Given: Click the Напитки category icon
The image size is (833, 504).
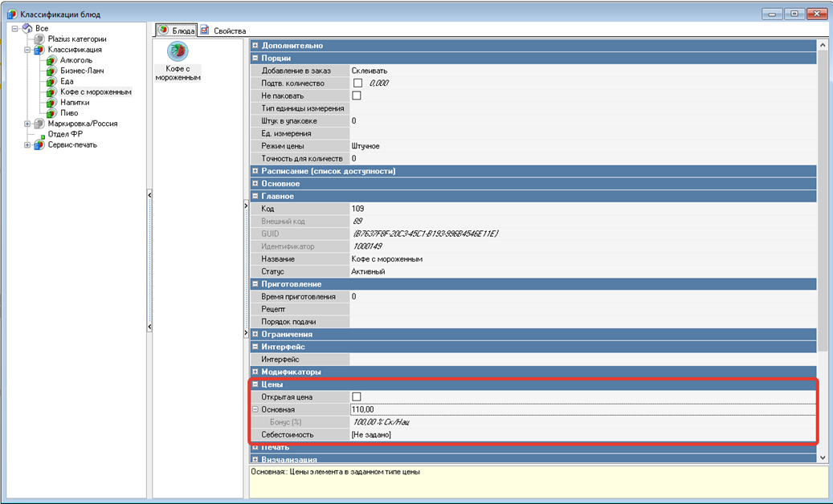Looking at the screenshot, I should pos(51,103).
